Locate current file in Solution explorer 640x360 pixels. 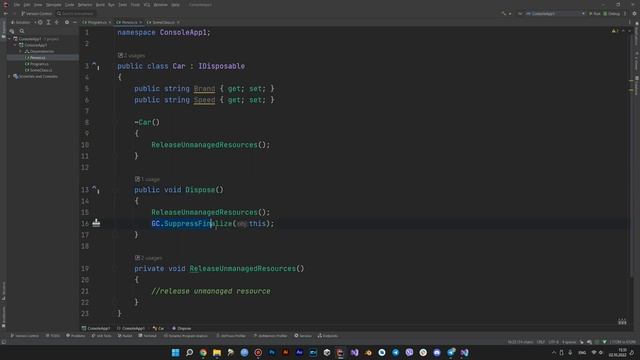(x=40, y=22)
